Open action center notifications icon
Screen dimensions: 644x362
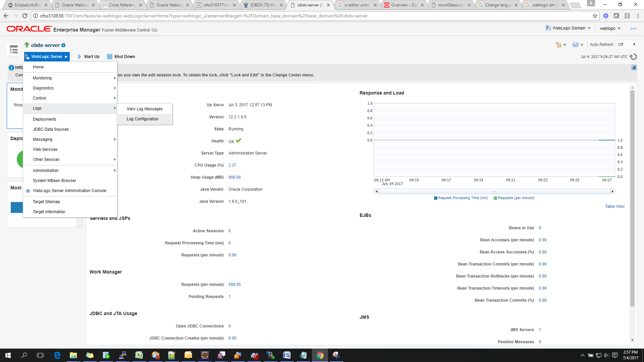point(615,355)
